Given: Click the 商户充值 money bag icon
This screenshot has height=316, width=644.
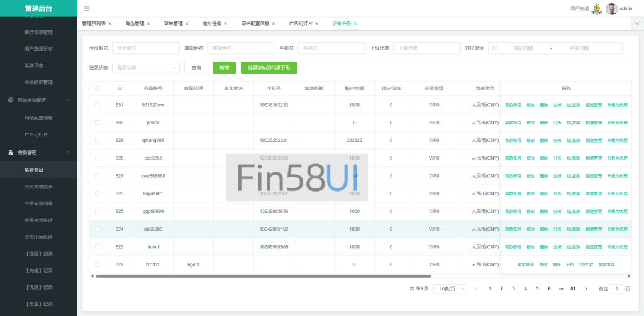Looking at the screenshot, I should point(596,9).
